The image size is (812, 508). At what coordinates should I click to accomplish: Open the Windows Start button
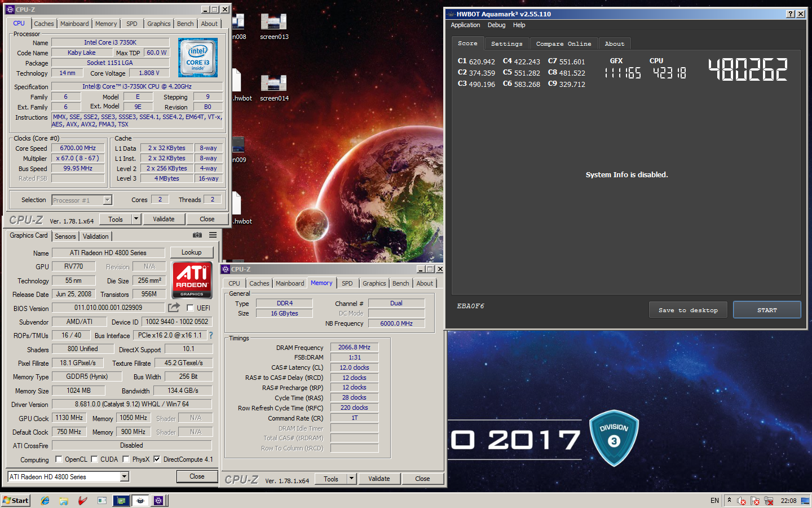click(x=15, y=501)
